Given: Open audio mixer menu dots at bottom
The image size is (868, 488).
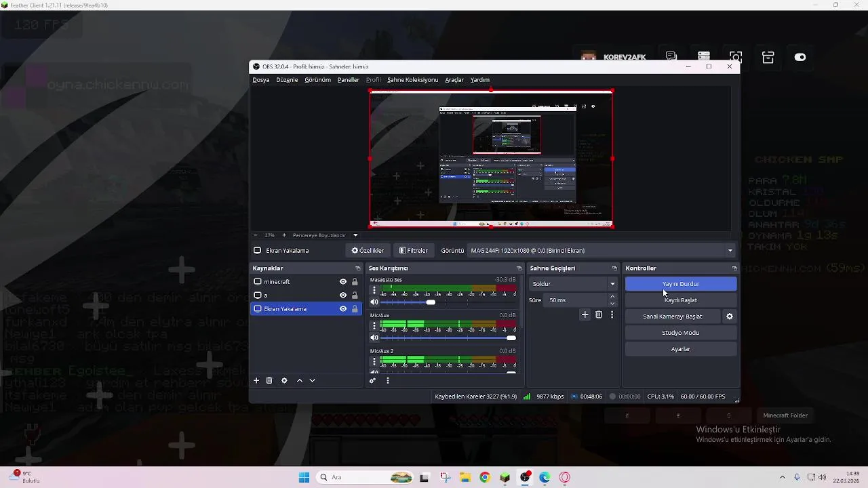Looking at the screenshot, I should 388,381.
